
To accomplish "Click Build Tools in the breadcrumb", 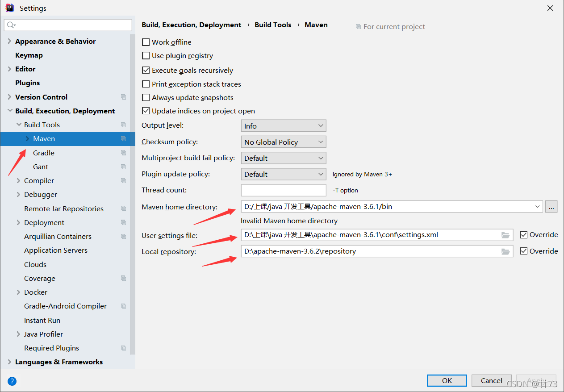I will click(x=273, y=25).
